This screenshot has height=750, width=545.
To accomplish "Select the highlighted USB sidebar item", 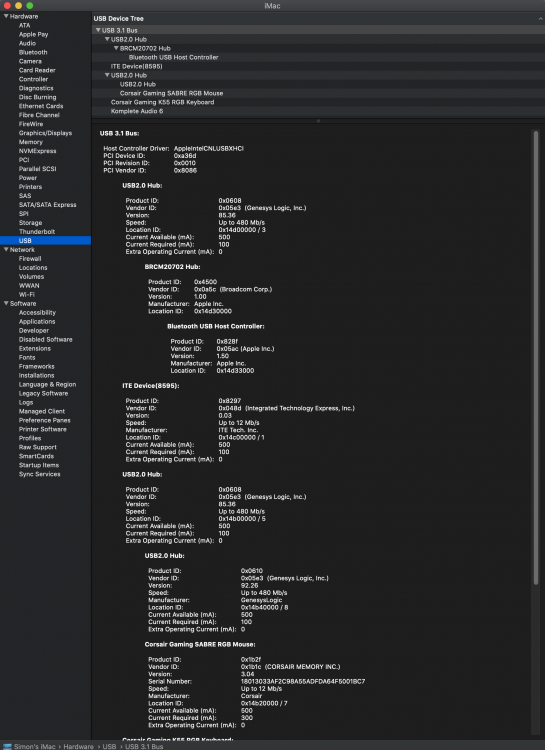I will click(x=45, y=241).
